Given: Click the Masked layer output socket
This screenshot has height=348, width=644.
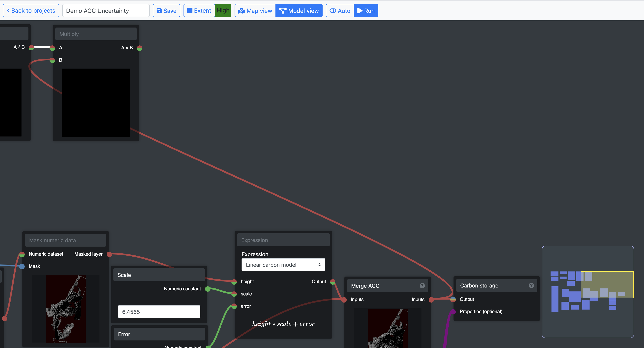Looking at the screenshot, I should [109, 254].
